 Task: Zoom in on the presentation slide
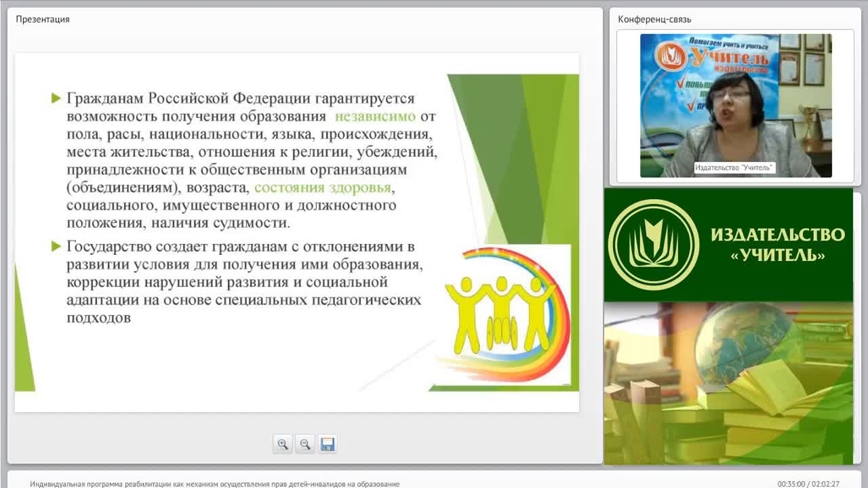(x=283, y=444)
